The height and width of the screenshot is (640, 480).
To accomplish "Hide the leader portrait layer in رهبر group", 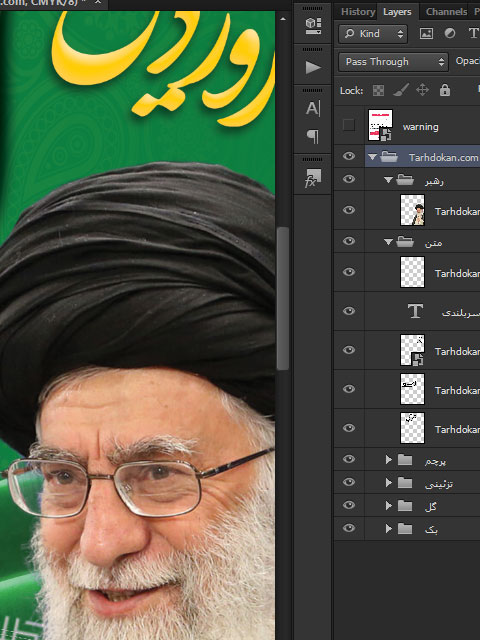I will coord(349,210).
